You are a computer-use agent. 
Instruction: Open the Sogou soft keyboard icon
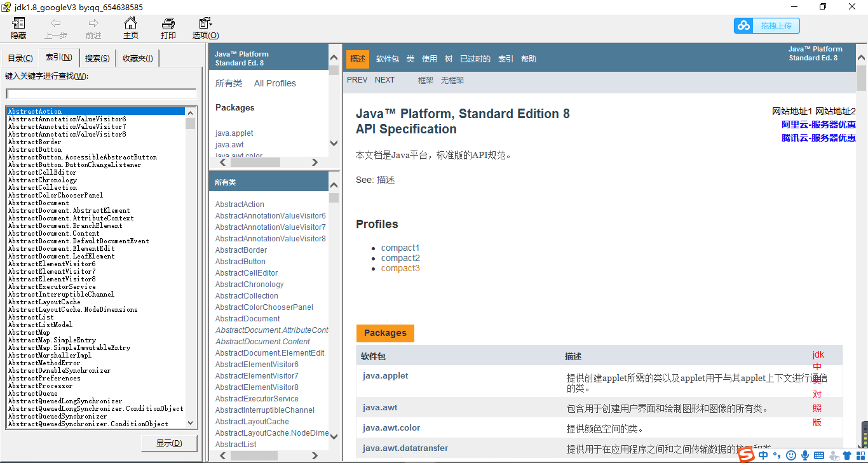pyautogui.click(x=820, y=455)
